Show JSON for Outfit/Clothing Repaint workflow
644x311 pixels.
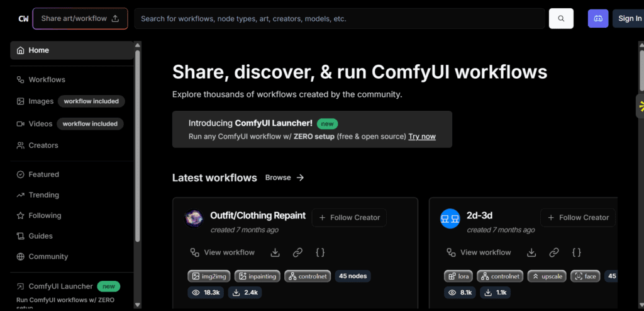pos(320,252)
